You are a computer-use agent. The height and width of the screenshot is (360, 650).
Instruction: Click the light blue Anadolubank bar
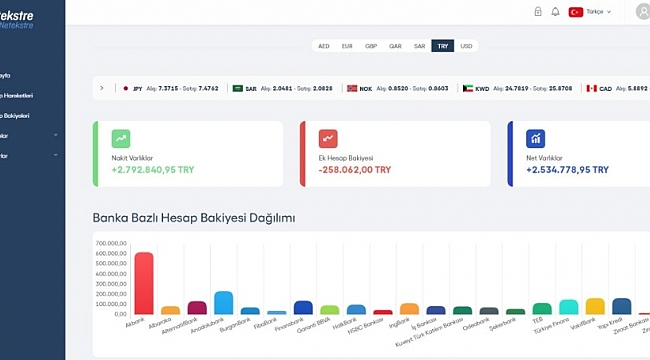point(223,303)
